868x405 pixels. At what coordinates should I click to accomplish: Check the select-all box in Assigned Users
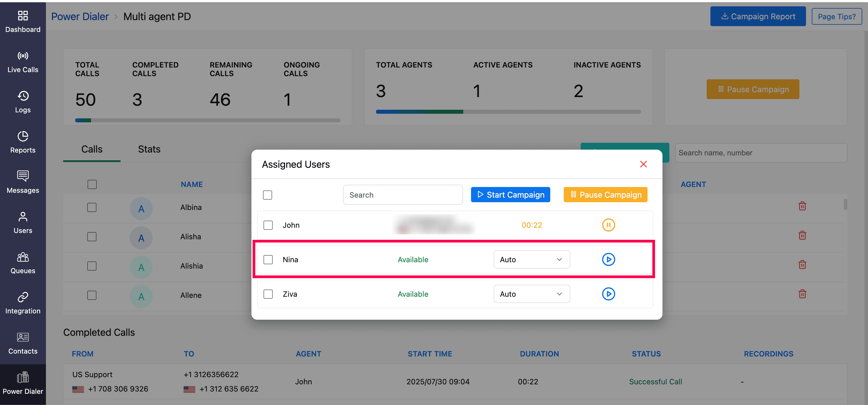click(x=267, y=195)
